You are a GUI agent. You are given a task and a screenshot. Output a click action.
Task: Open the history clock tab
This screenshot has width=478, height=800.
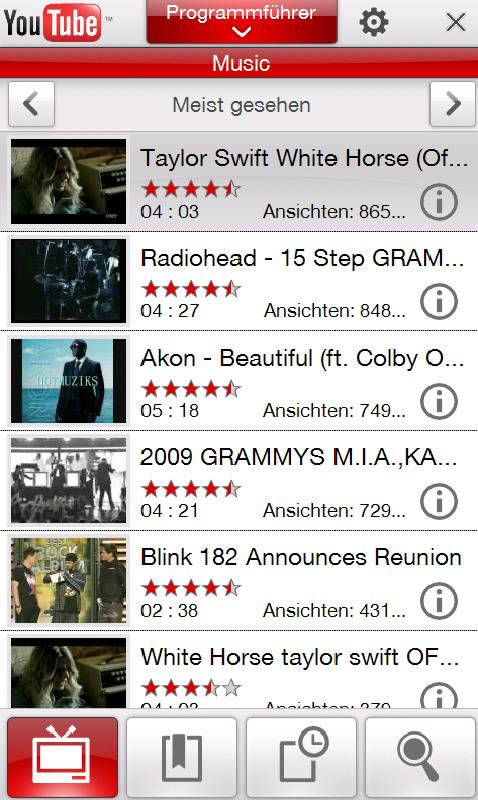301,757
